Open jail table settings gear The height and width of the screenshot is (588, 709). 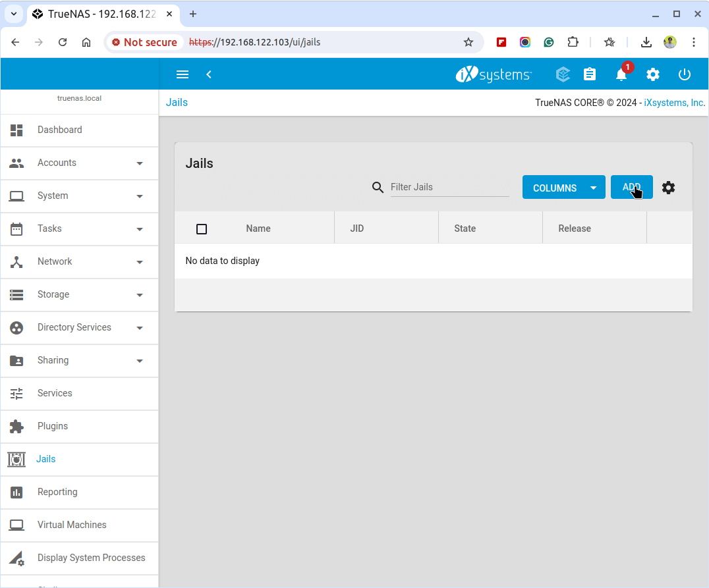668,188
